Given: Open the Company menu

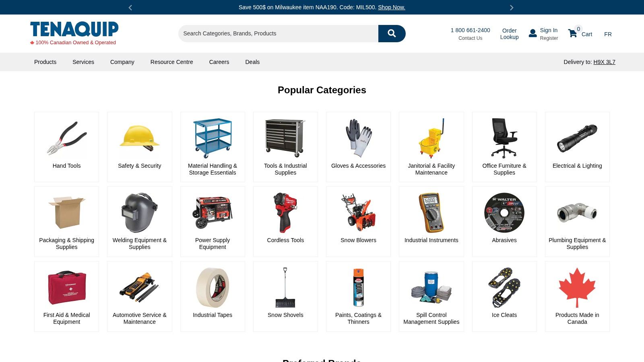Looking at the screenshot, I should coord(122,62).
